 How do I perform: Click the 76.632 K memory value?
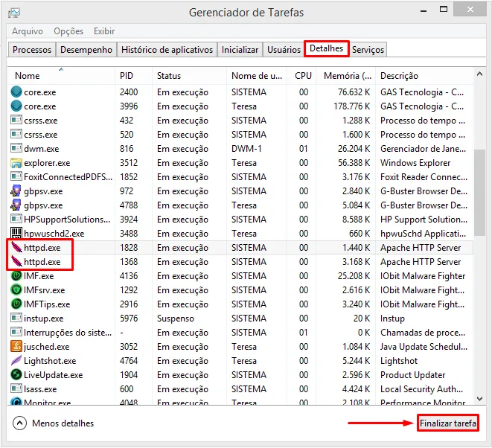354,92
